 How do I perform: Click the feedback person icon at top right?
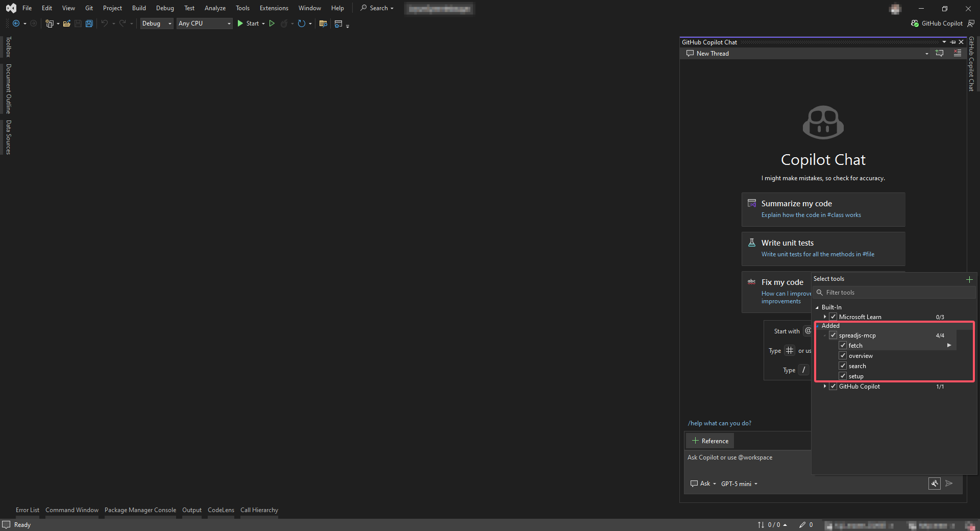(x=971, y=23)
